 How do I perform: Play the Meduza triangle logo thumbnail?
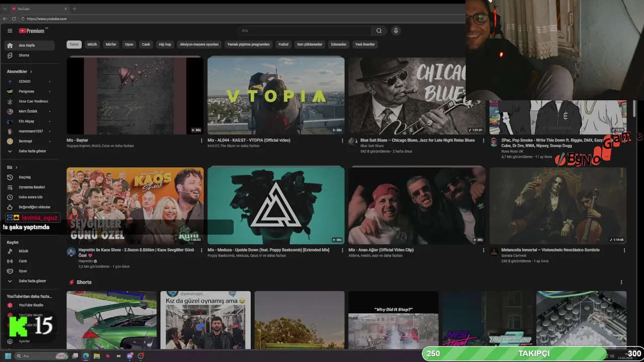coord(276,205)
